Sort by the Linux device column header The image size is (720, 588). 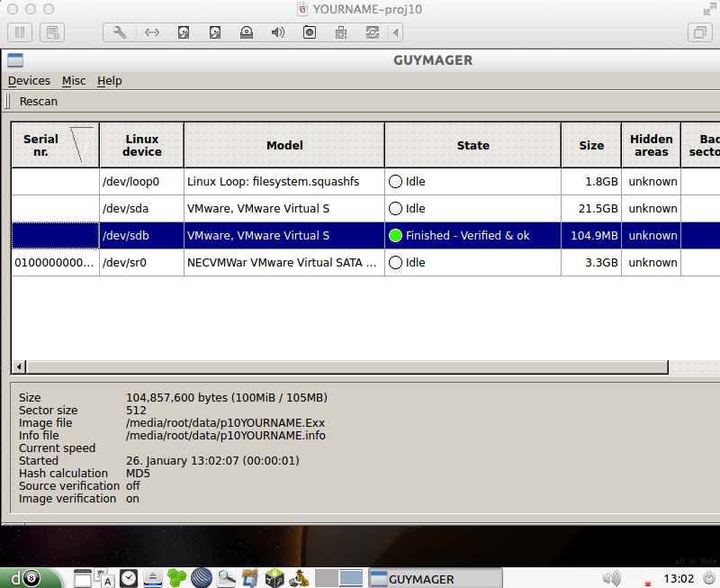coord(142,145)
